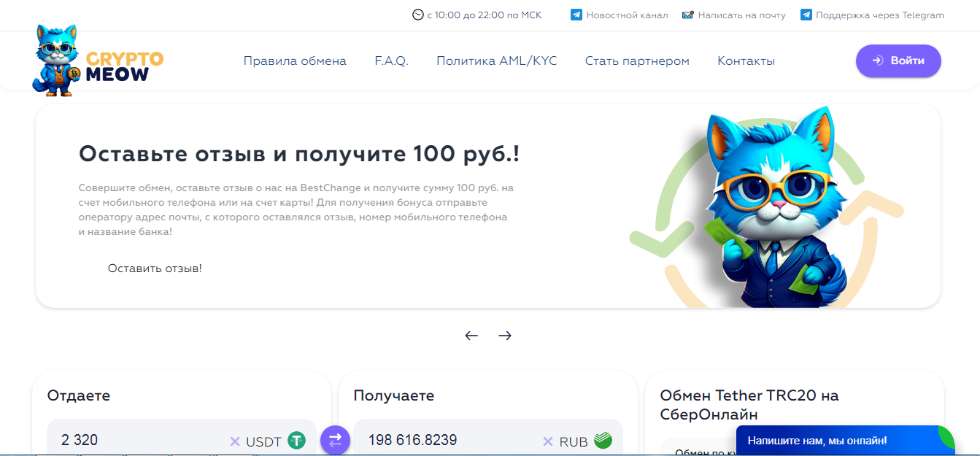Click Telegram icon beside Поддержка через Telegram
Screen dimensions: 980x456
pos(806,15)
